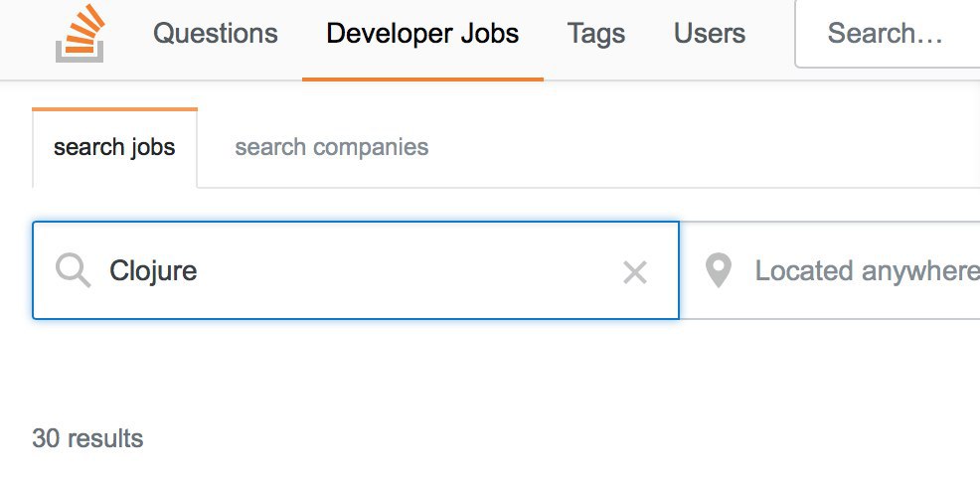This screenshot has height=483, width=980.
Task: Open the Questions nav item
Action: click(x=215, y=33)
